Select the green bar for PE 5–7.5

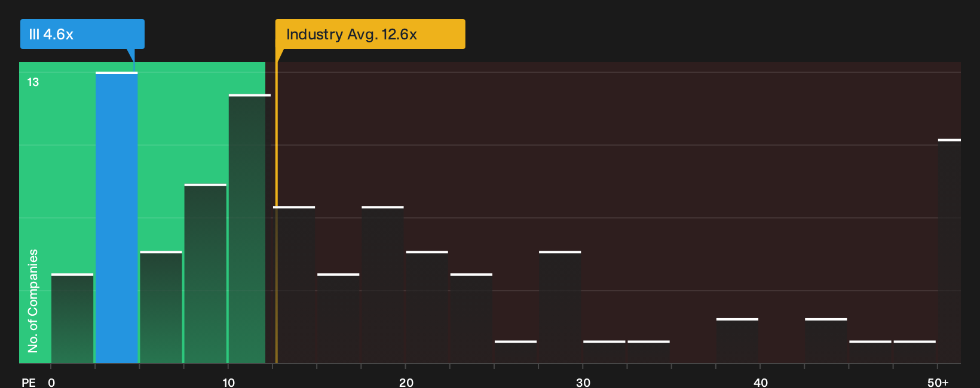click(x=161, y=307)
